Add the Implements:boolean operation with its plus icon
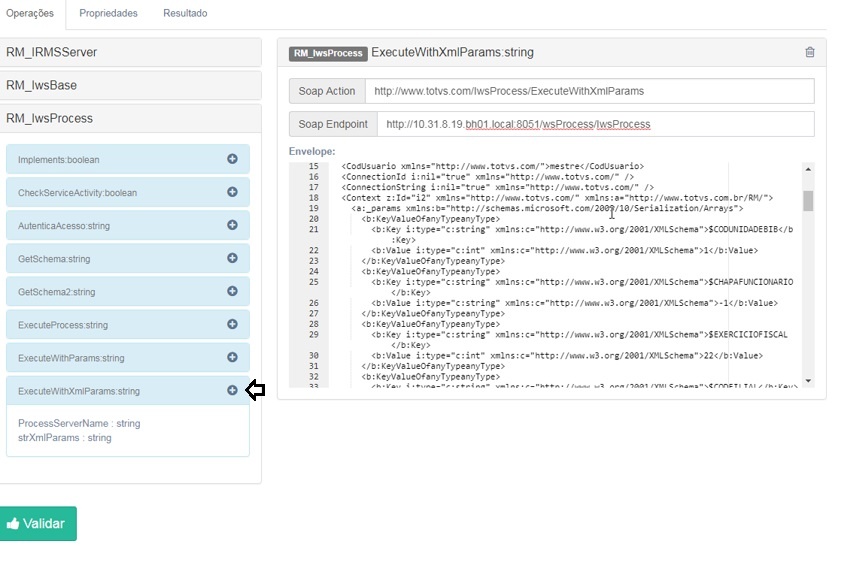Image resolution: width=865 pixels, height=575 pixels. [232, 159]
